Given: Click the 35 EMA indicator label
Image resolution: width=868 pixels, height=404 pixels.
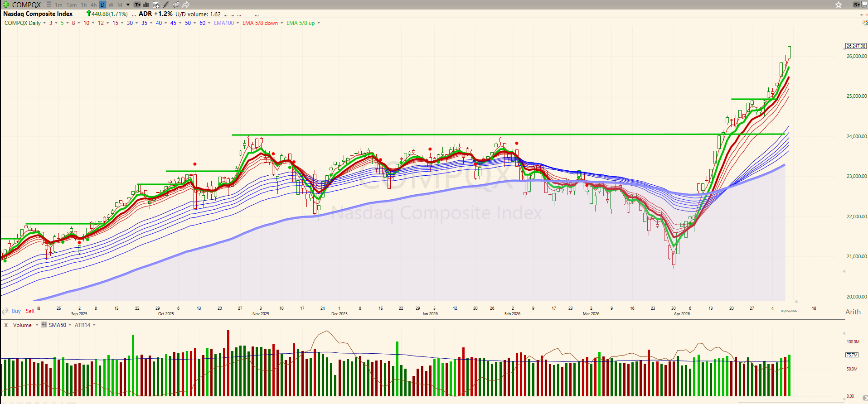Looking at the screenshot, I should point(144,23).
